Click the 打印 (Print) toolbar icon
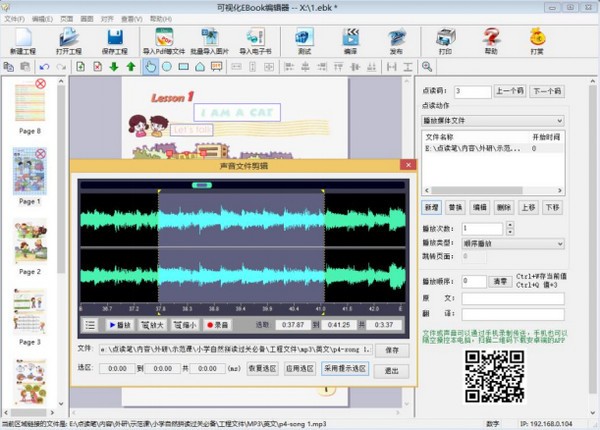This screenshot has width=600, height=430. click(x=444, y=39)
